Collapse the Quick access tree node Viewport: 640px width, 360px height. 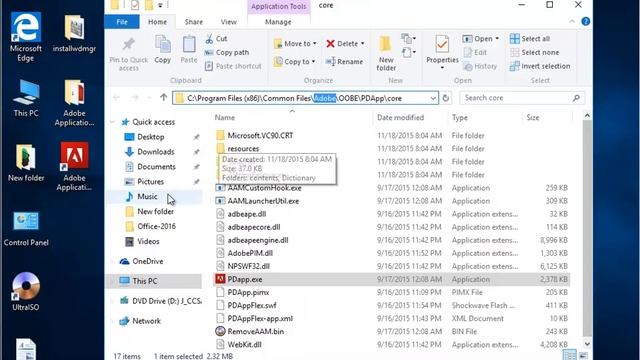112,122
